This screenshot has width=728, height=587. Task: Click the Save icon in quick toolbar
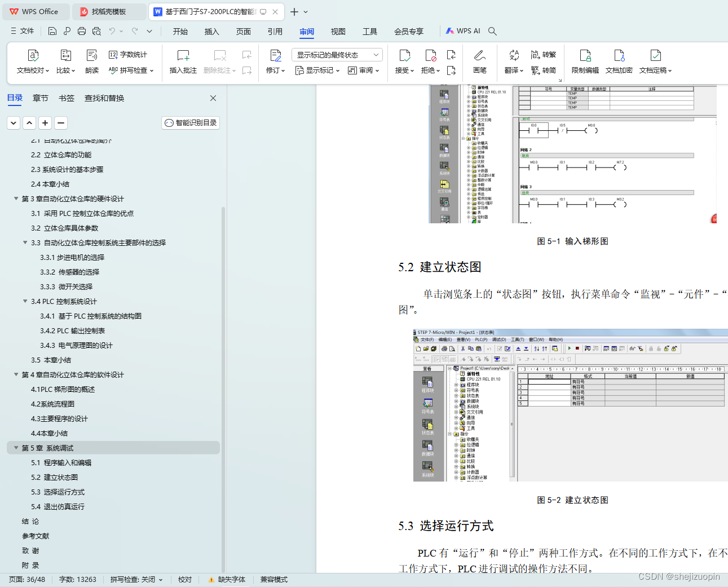(52, 31)
